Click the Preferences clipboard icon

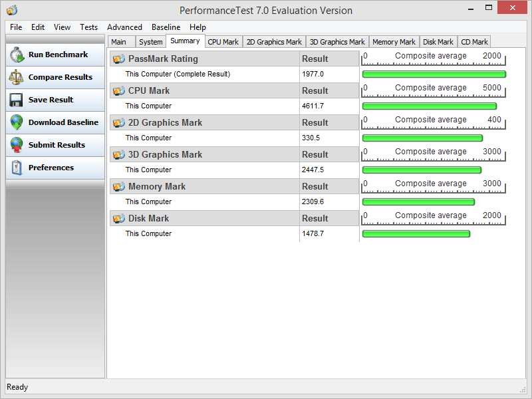pos(17,168)
